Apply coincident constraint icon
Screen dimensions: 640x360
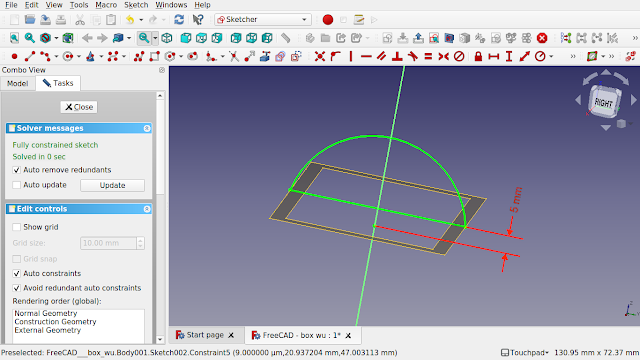[x=320, y=56]
